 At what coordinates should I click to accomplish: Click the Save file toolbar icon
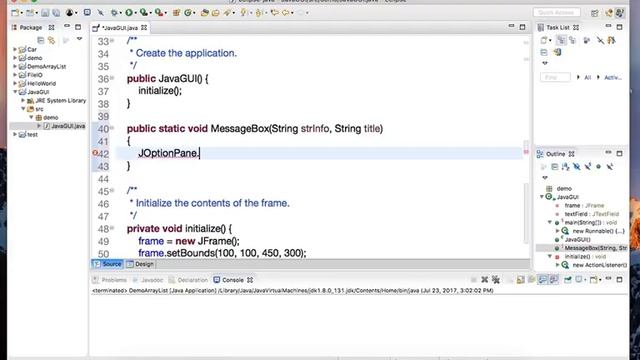click(x=45, y=13)
